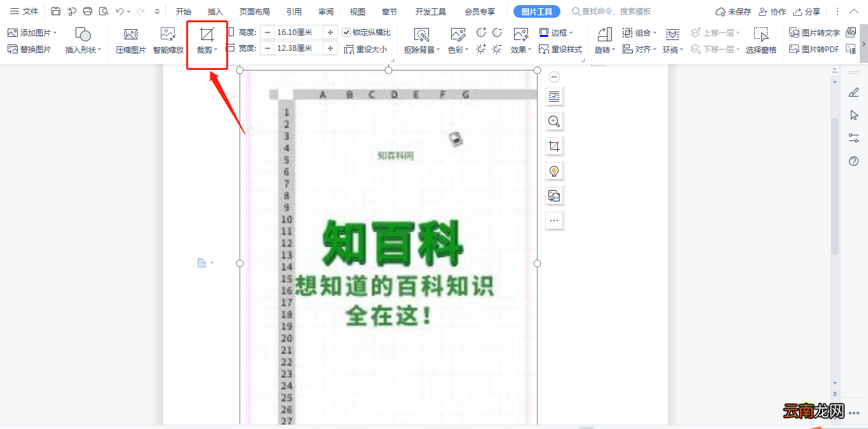Click the layout options icon beside picture

pos(554,97)
